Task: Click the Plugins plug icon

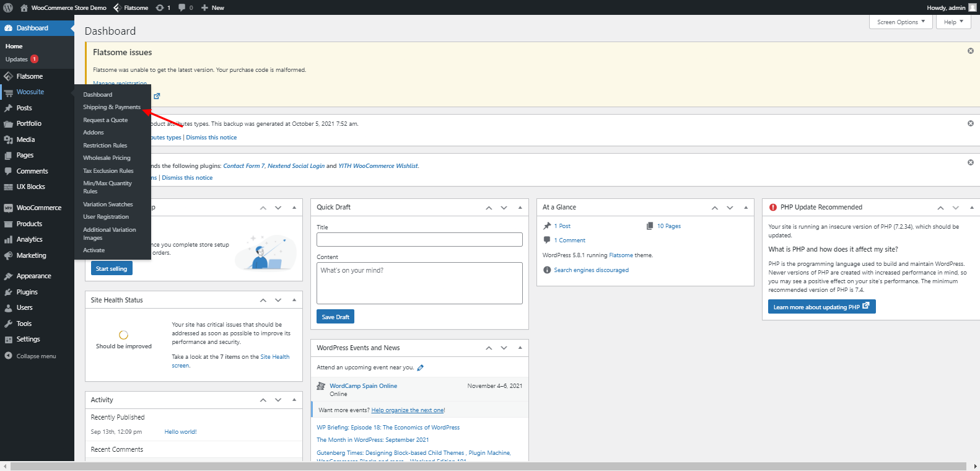Action: pyautogui.click(x=9, y=292)
